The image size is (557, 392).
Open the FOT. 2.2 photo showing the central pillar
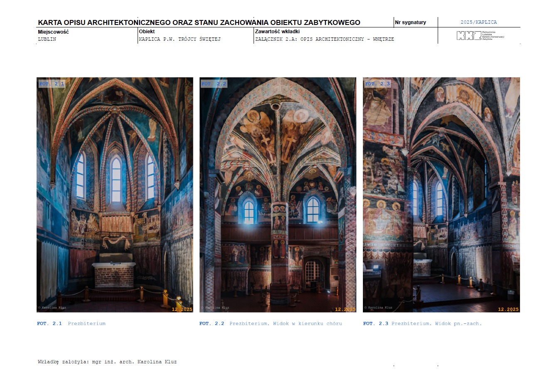(x=278, y=195)
